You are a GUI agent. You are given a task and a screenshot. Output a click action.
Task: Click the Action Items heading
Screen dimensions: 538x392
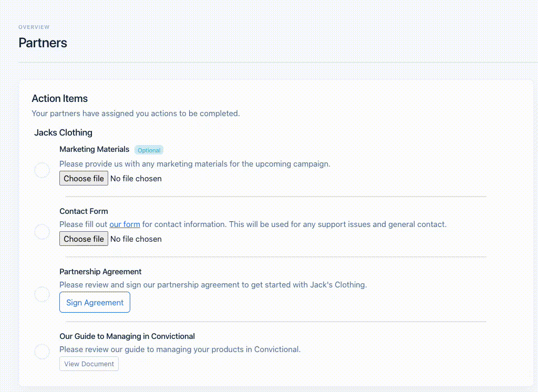(x=60, y=98)
